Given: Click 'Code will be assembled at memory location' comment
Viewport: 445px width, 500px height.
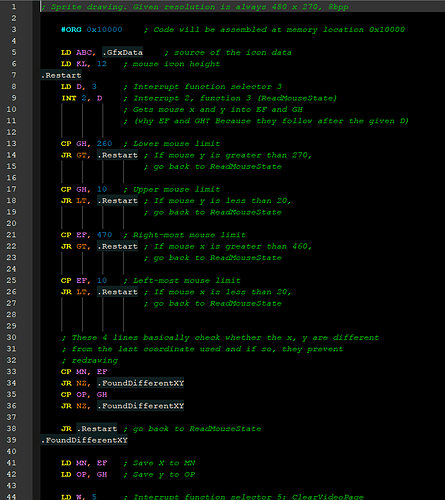Looking at the screenshot, I should (x=274, y=30).
